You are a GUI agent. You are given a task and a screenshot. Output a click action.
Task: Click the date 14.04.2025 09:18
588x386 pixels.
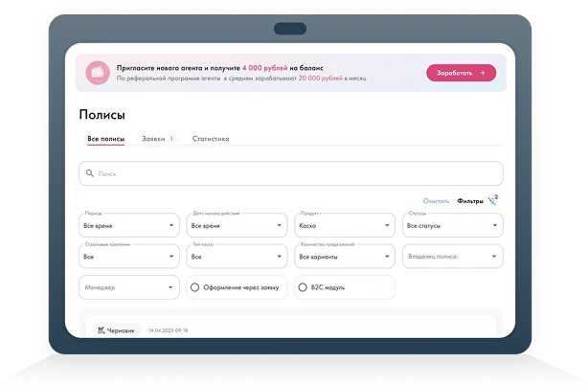[168, 330]
